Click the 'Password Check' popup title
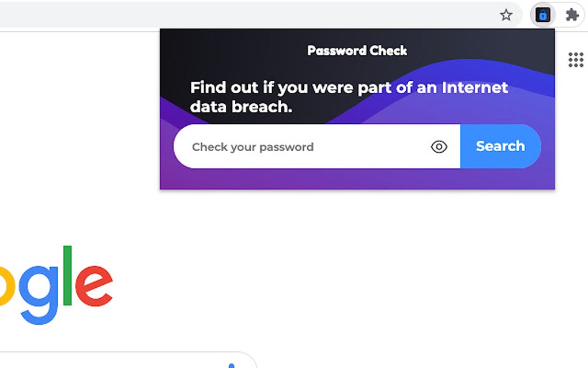588x368 pixels. click(357, 51)
